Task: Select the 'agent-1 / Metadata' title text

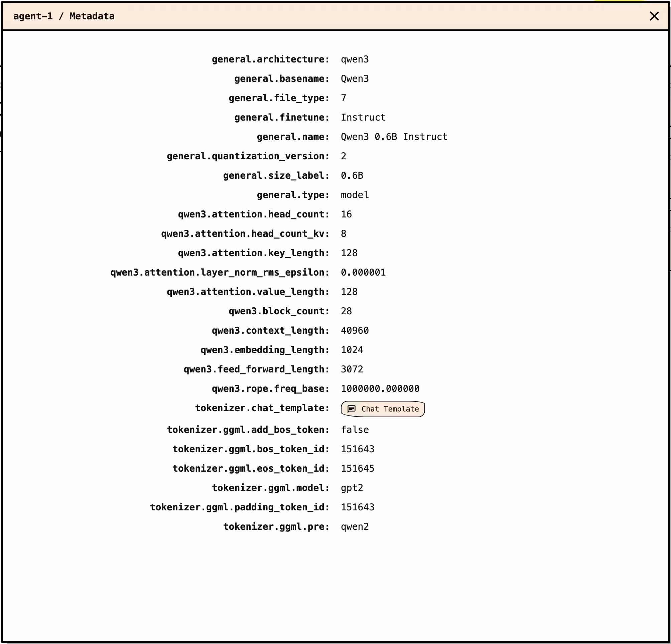Action: pos(64,16)
